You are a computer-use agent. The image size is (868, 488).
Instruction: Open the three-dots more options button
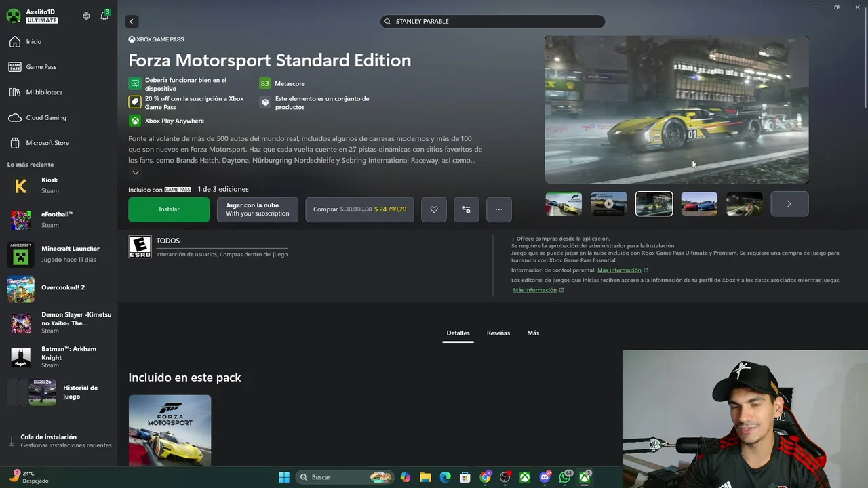499,209
